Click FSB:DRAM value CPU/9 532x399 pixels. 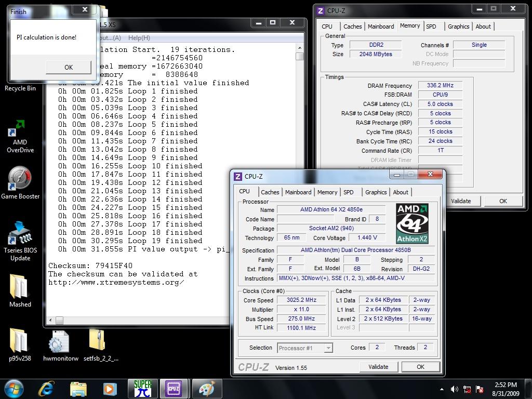tap(440, 95)
